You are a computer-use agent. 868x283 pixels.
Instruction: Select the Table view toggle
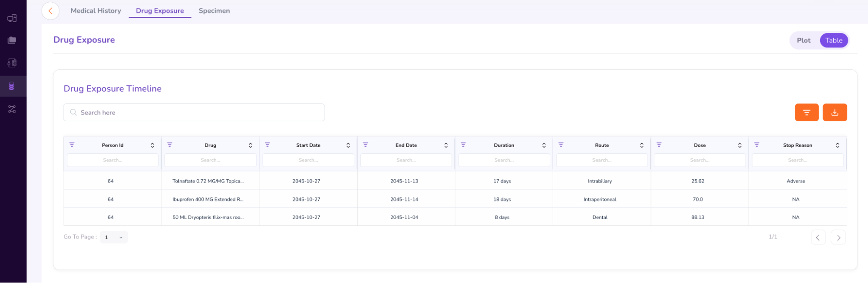coord(833,40)
